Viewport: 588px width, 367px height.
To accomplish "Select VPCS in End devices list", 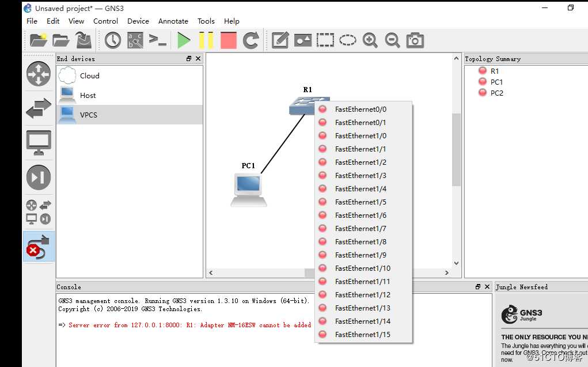I will pos(130,115).
